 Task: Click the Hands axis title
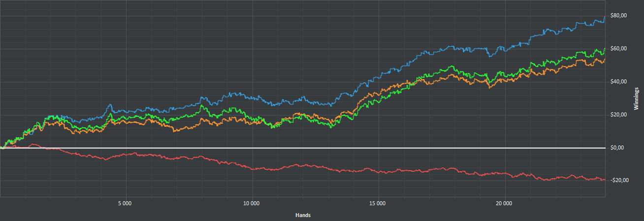pos(303,216)
